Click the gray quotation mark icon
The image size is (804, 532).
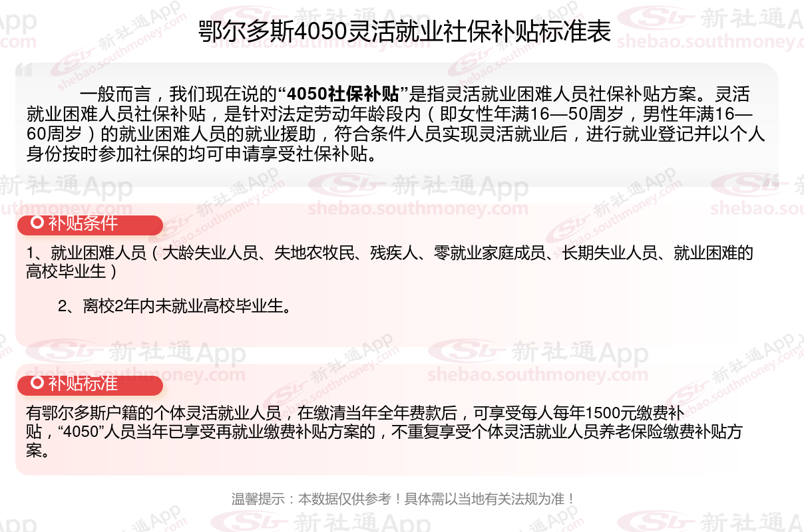pyautogui.click(x=24, y=70)
